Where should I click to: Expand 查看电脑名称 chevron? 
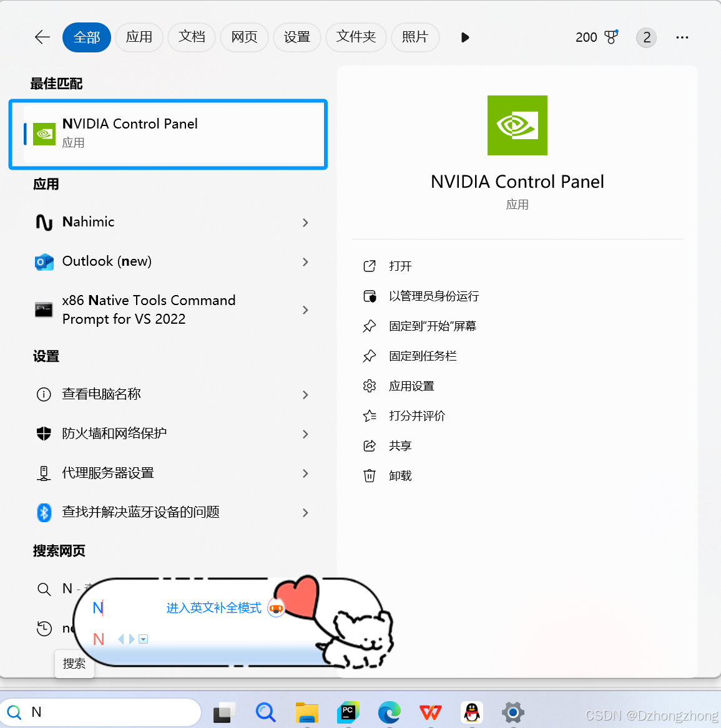point(305,395)
